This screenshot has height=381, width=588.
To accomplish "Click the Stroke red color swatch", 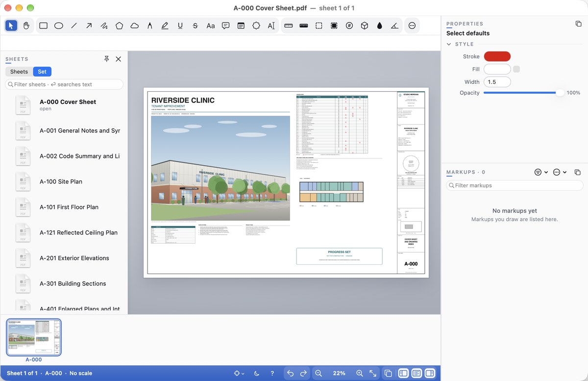I will tap(497, 56).
